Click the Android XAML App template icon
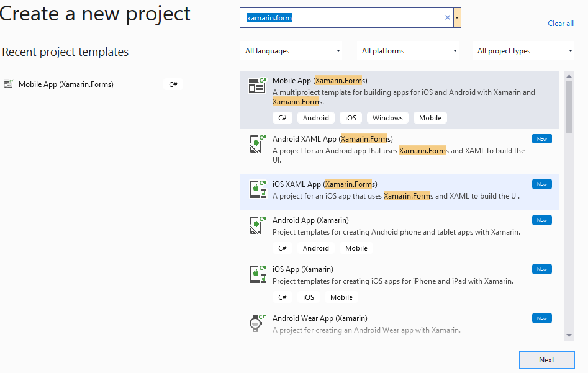Viewport: 588px width, 373px height. click(x=258, y=144)
